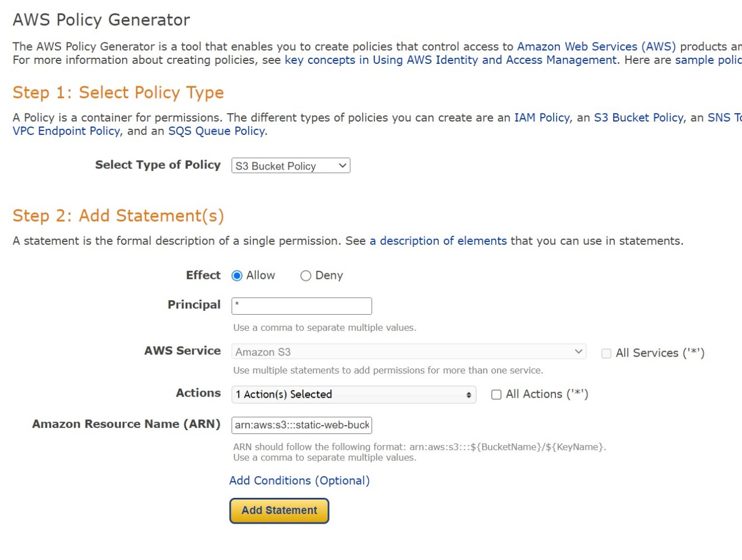Click the SNS Topic policy link

[x=723, y=118]
